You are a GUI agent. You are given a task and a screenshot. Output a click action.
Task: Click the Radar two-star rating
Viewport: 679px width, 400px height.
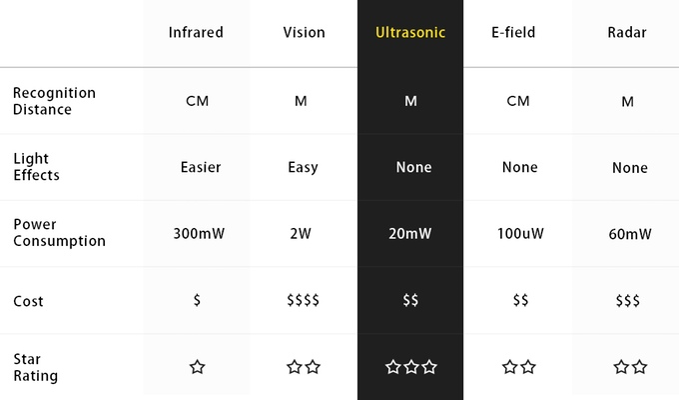coord(629,367)
